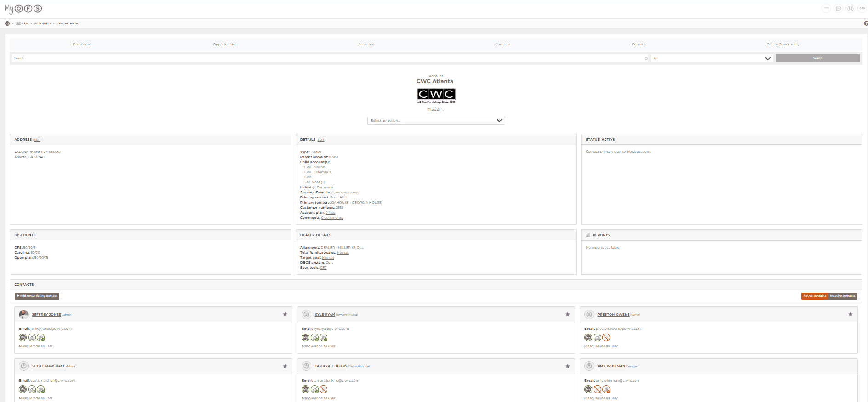Go to CRM in the breadcrumb

point(25,23)
